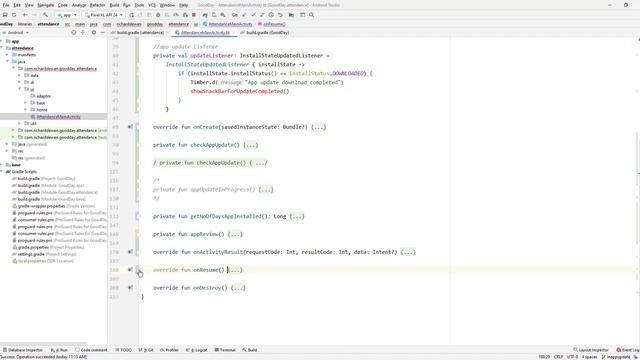Click the 4 spaces indent status entry
640x360 pixels.
[589, 357]
